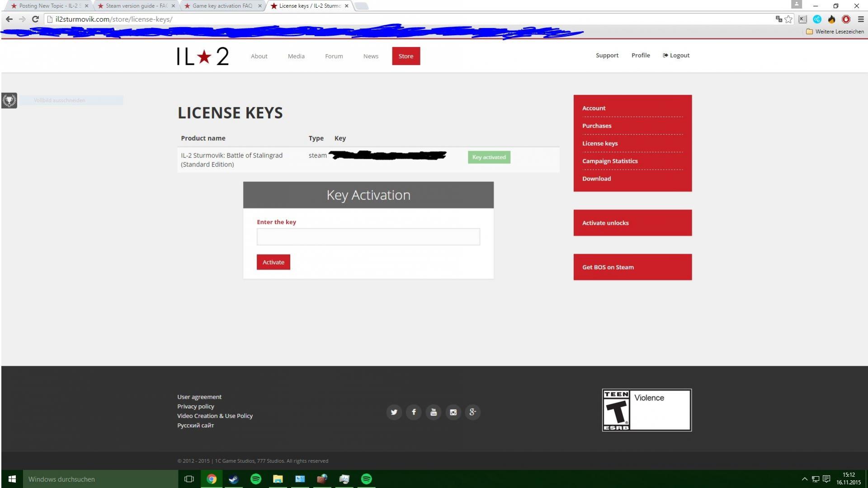Open the Media menu item

[296, 56]
